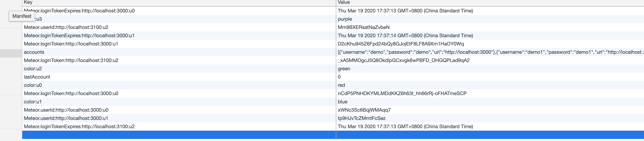Click the highlighted blue empty row's key cell

click(x=179, y=135)
